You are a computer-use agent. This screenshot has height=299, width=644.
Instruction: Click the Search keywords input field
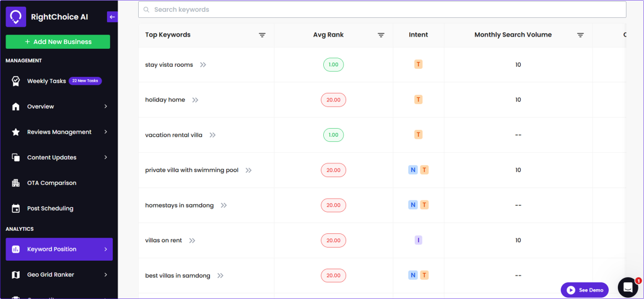pyautogui.click(x=382, y=9)
